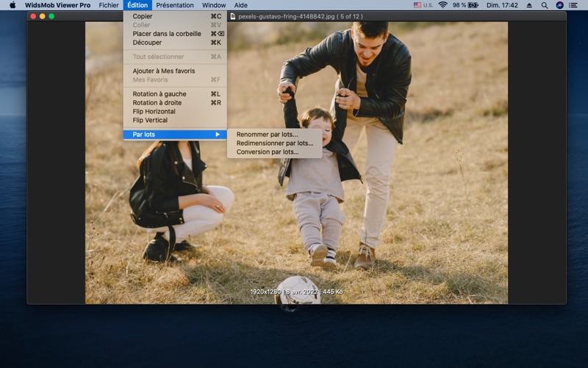Maximize window with green button
This screenshot has height=368, width=588.
point(51,16)
